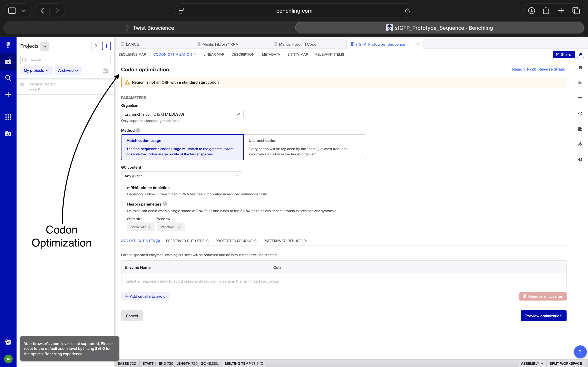This screenshot has width=588, height=367.
Task: Click the info circle icon in right sidebar
Action: click(x=580, y=159)
